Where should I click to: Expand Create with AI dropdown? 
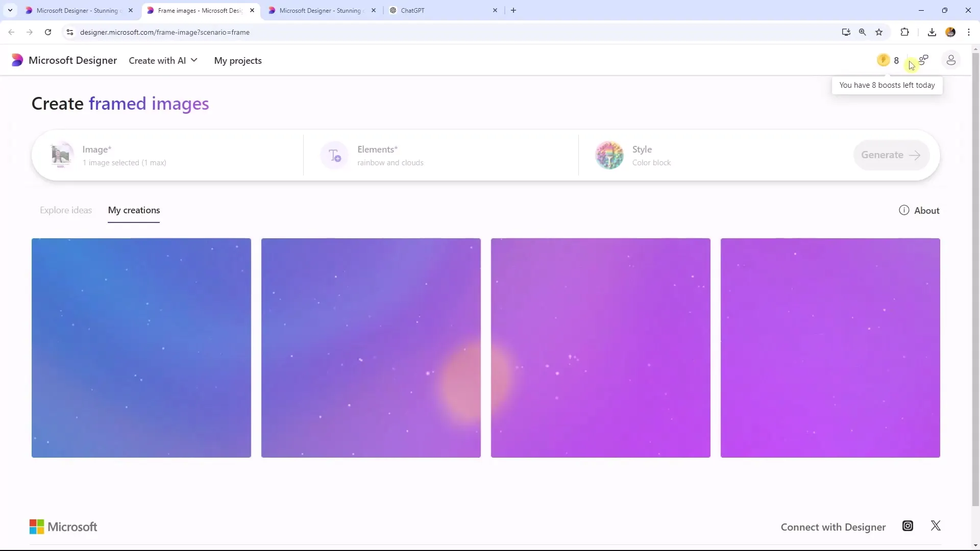point(163,60)
